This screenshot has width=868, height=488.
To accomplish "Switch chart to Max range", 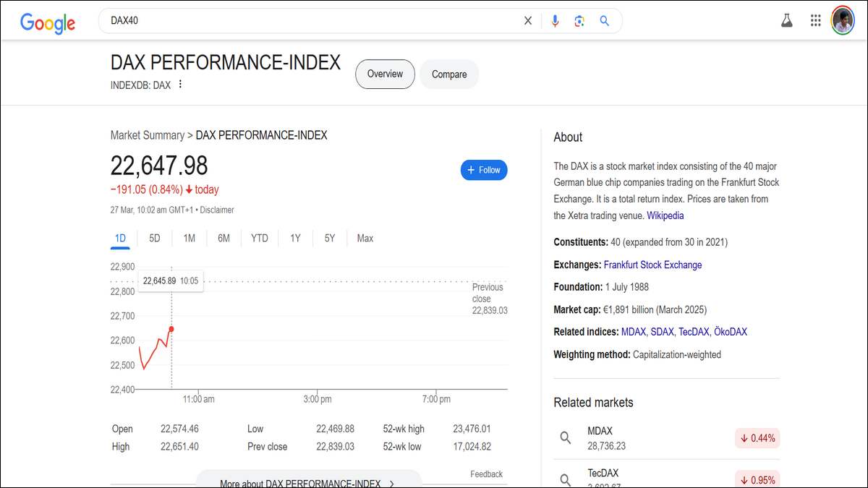I will pos(365,238).
